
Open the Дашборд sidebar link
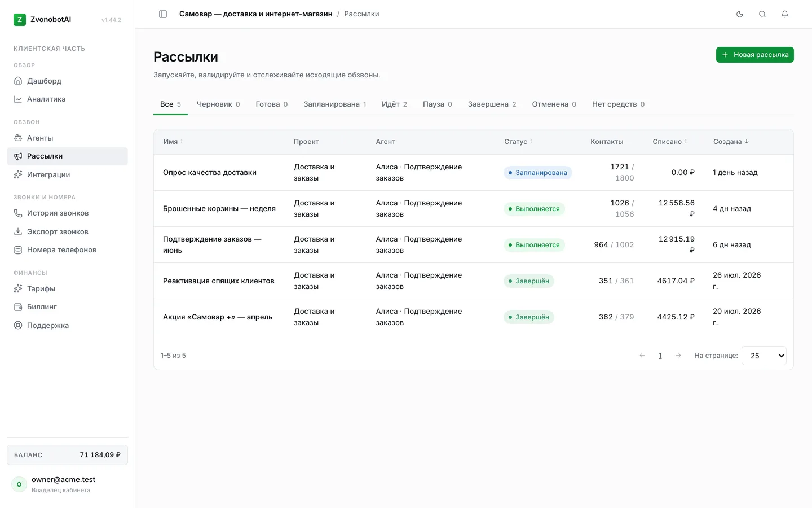pyautogui.click(x=67, y=81)
